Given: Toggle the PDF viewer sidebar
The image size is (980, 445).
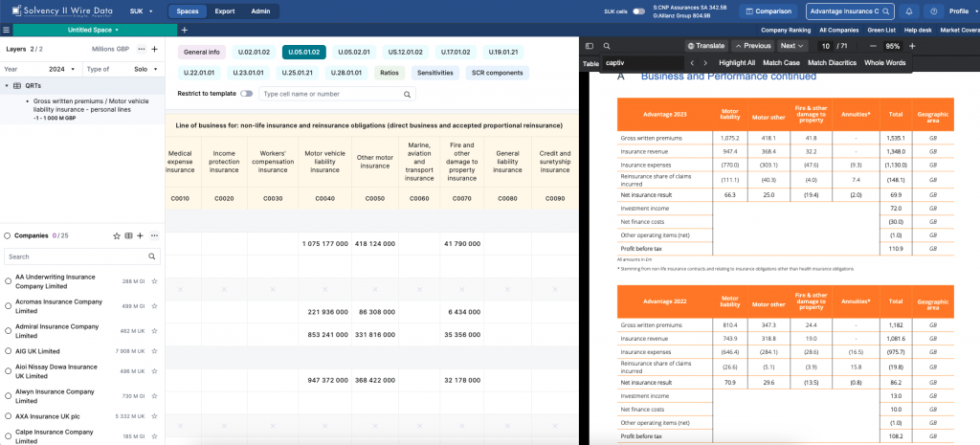Looking at the screenshot, I should (590, 46).
